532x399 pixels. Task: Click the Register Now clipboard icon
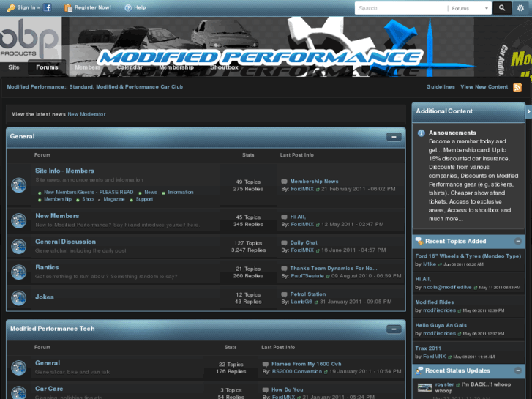click(x=69, y=7)
